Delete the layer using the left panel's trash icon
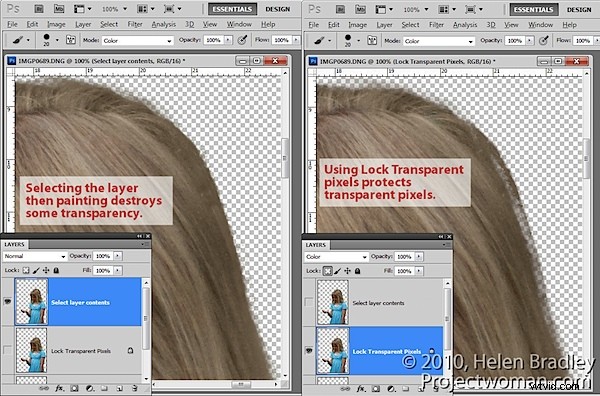The image size is (600, 396). click(x=134, y=388)
